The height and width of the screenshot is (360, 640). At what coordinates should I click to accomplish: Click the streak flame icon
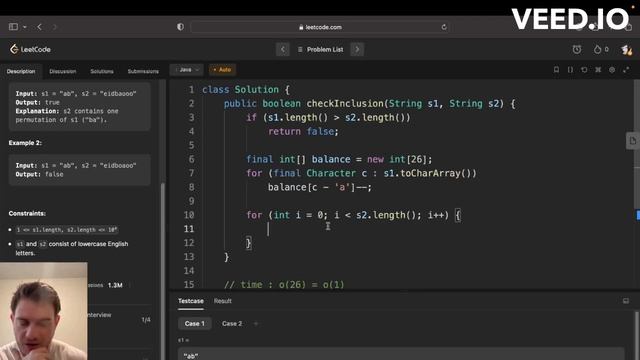[598, 49]
